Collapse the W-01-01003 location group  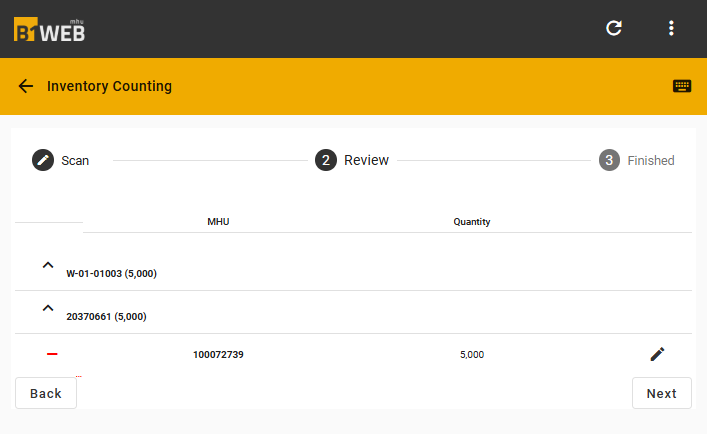(x=48, y=265)
